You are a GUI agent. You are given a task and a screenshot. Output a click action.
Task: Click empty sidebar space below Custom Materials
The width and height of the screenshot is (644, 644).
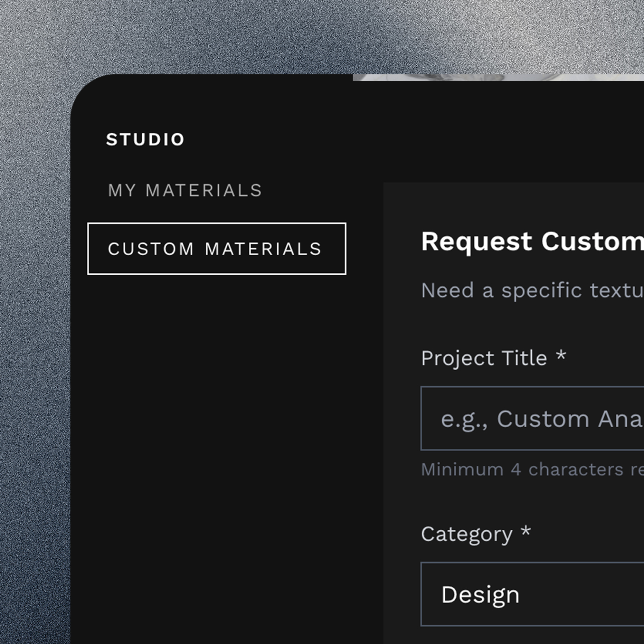tap(213, 433)
